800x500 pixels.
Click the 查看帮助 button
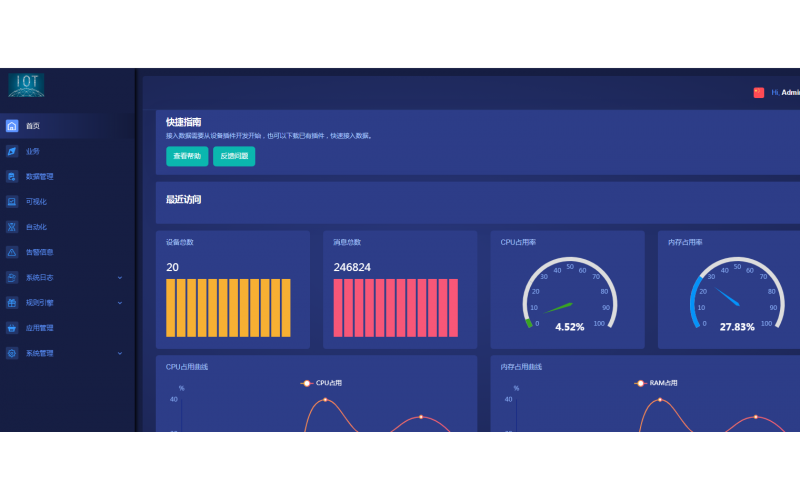(x=187, y=156)
